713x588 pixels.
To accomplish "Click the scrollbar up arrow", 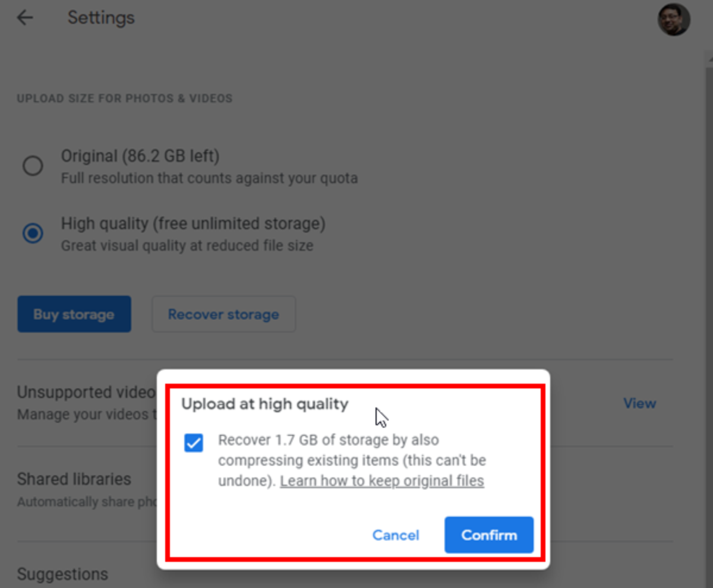I will pyautogui.click(x=708, y=58).
